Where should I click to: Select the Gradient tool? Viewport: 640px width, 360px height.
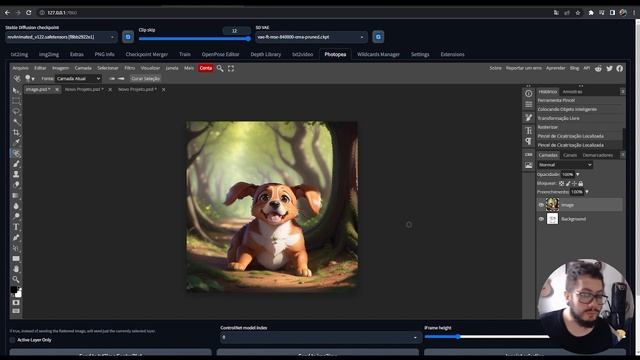pos(16,196)
